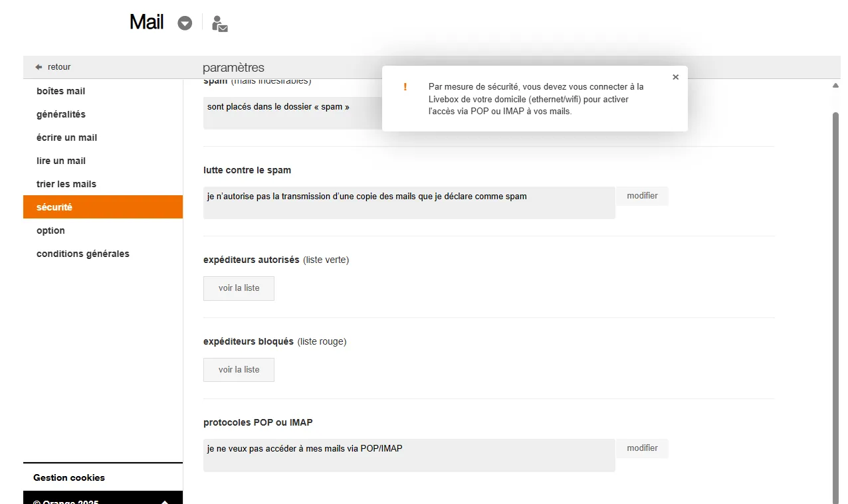Viewport: 848px width, 504px height.
Task: Open lire un mail settings
Action: click(61, 161)
